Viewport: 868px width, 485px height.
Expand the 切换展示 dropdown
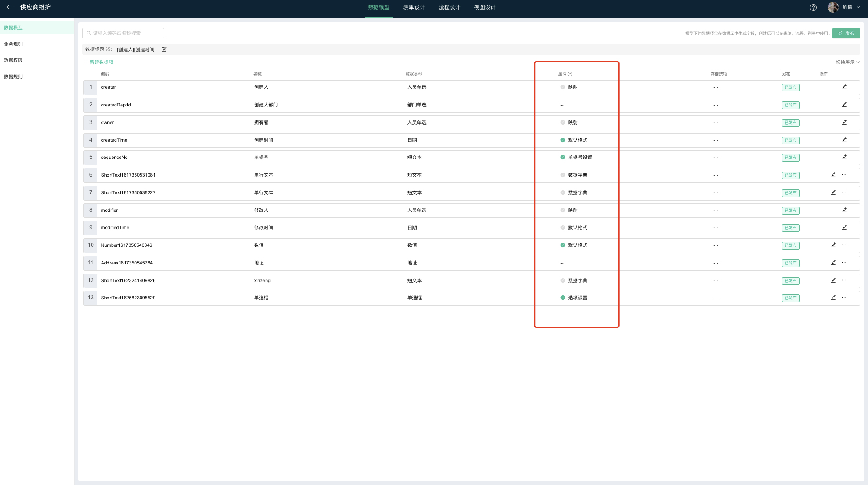[848, 62]
